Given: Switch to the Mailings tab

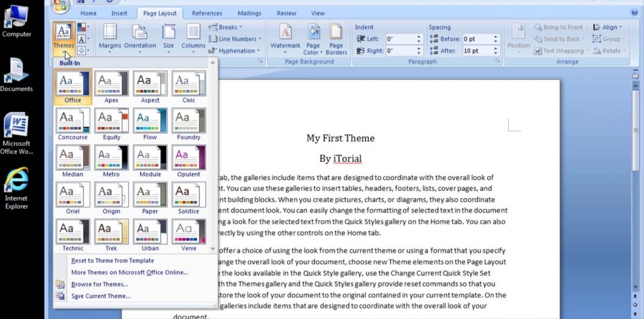Looking at the screenshot, I should click(x=249, y=13).
